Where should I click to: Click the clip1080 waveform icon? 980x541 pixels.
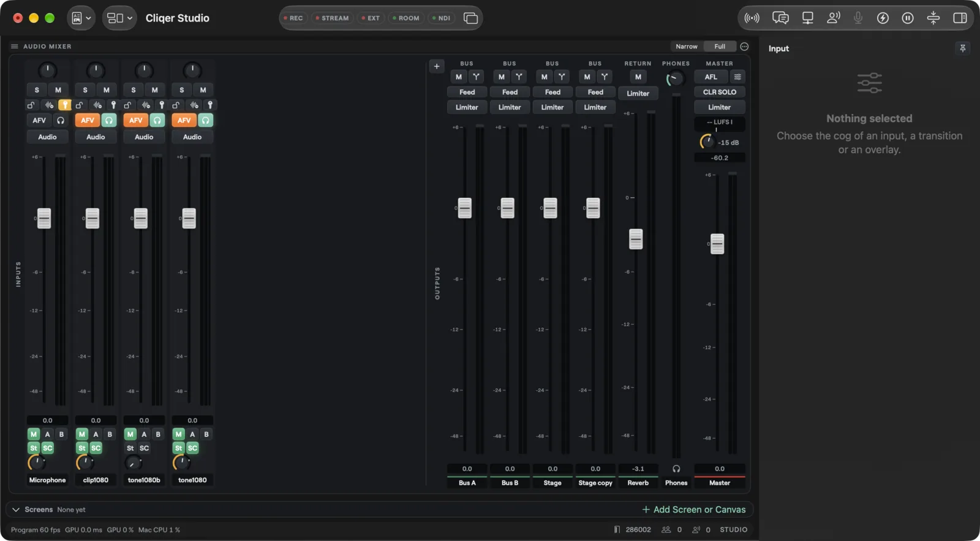pyautogui.click(x=97, y=105)
